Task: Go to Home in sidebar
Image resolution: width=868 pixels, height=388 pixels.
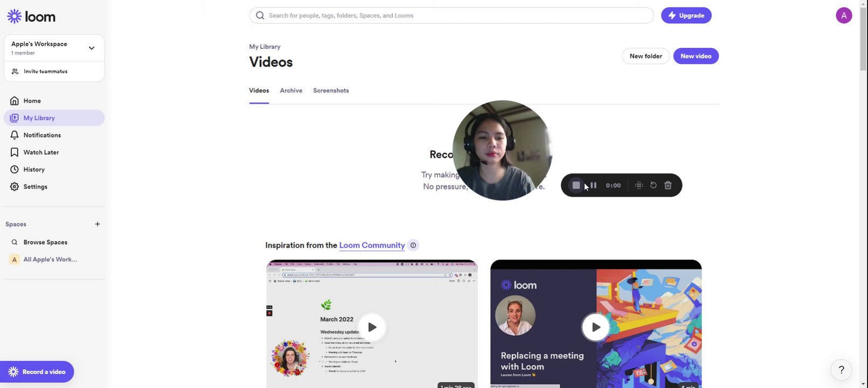Action: [54, 101]
